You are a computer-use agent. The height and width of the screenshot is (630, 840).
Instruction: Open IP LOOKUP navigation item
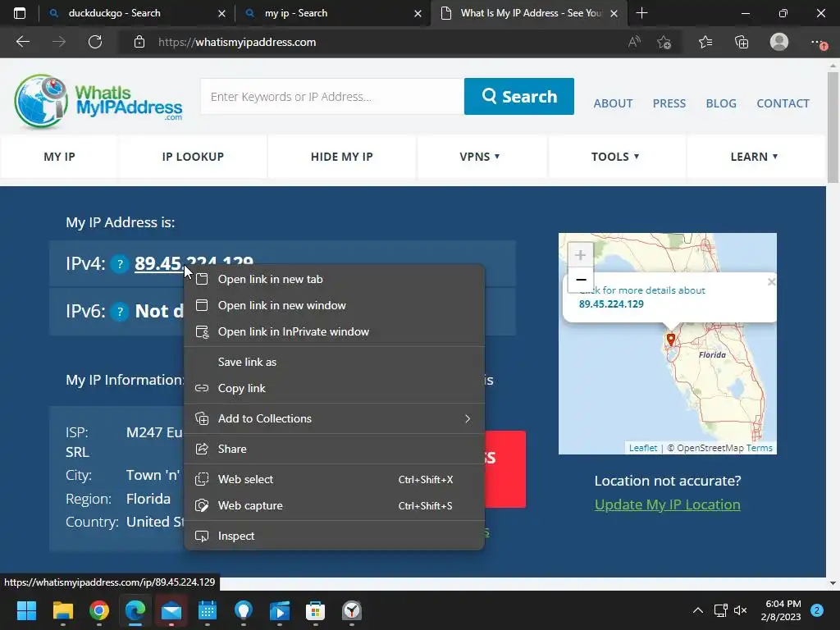coord(193,157)
